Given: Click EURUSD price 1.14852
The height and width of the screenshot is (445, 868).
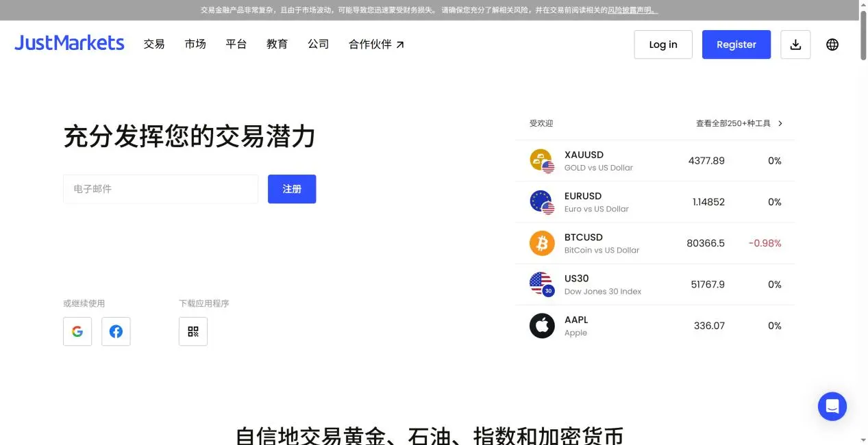Looking at the screenshot, I should pos(708,202).
